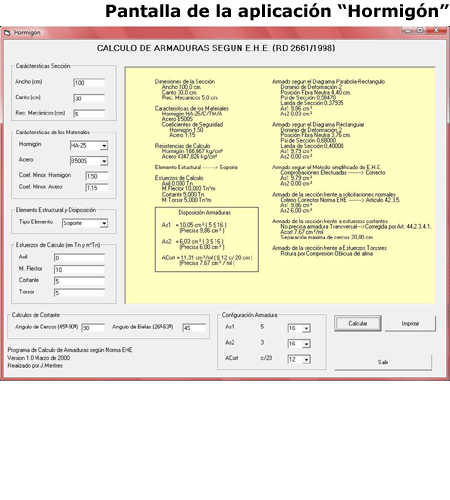
Task: Click the Hormigón app icon in title bar
Action: point(7,33)
